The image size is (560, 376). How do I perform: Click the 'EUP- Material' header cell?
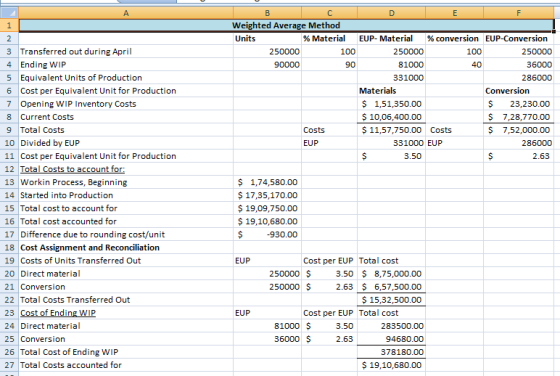pyautogui.click(x=392, y=39)
